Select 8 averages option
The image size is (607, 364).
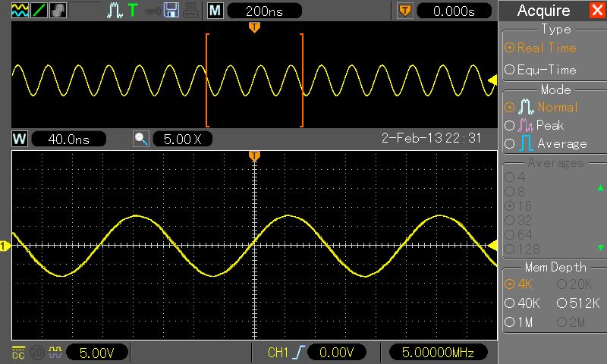click(x=515, y=191)
